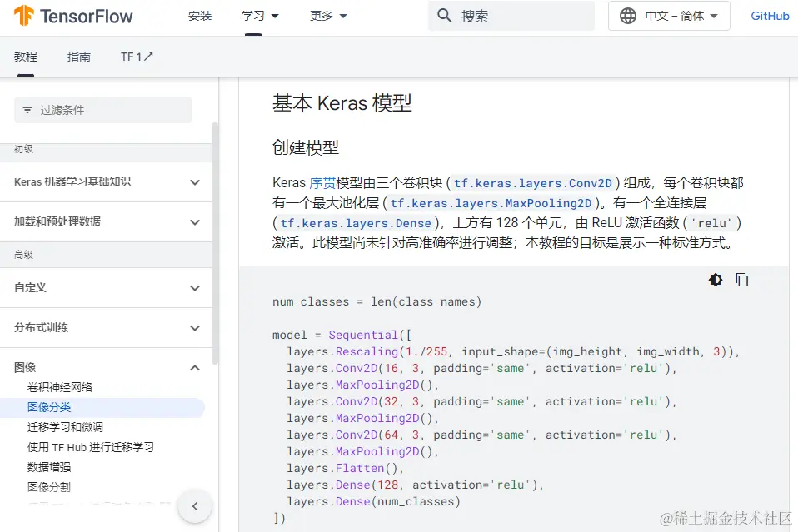Select 图像分割 in sidebar
This screenshot has height=532, width=798.
click(x=49, y=487)
